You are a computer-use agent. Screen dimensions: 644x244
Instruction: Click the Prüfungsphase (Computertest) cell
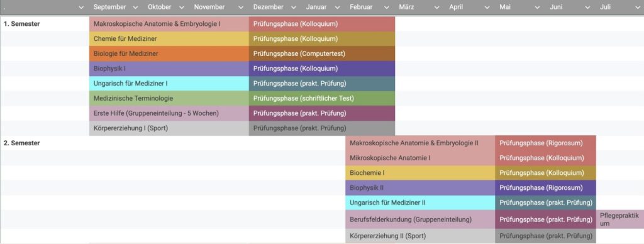click(x=321, y=53)
